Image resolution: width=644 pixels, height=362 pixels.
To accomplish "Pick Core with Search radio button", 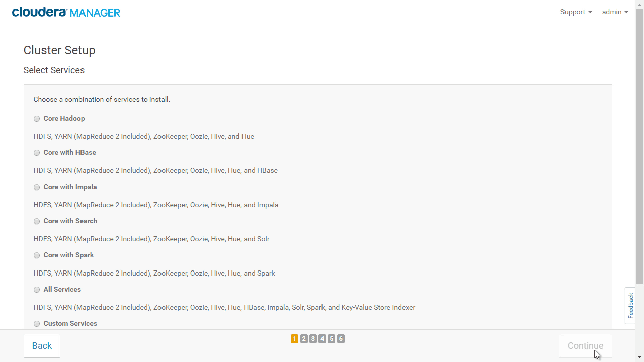I will click(37, 222).
